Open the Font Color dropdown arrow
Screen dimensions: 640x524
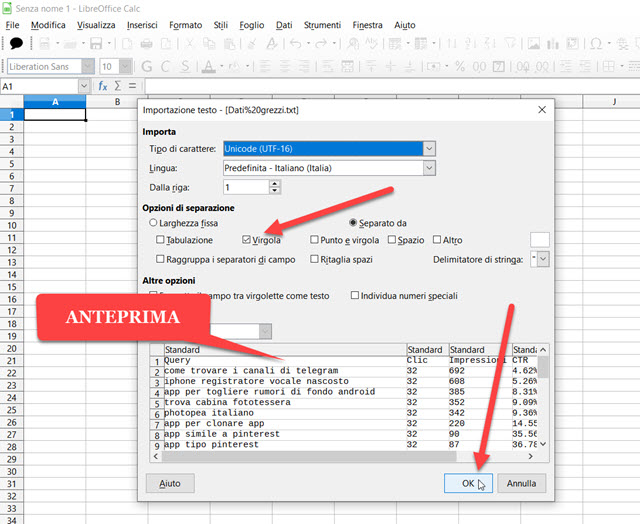(222, 66)
